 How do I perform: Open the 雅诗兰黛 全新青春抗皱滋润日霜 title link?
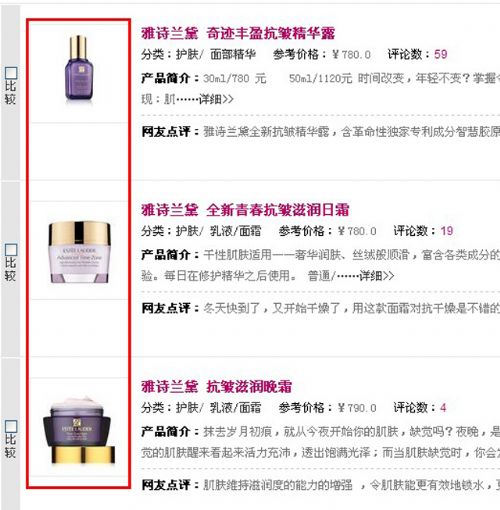pos(245,210)
